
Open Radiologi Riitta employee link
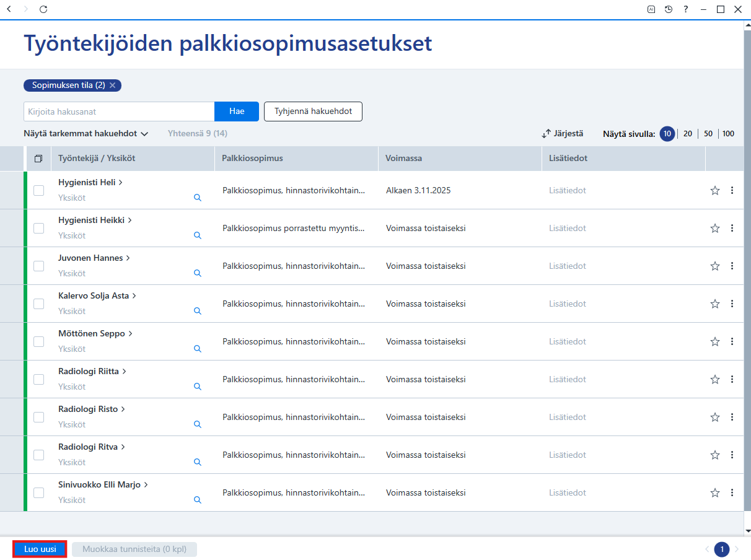click(x=92, y=371)
